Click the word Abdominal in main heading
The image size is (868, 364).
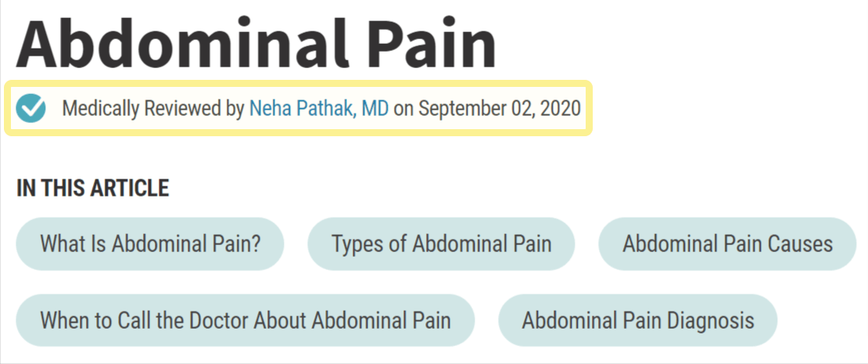[x=182, y=41]
